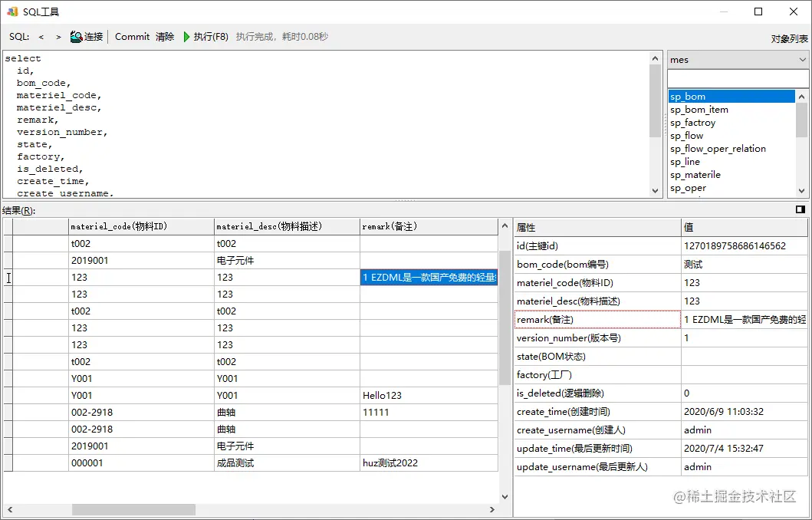Viewport: 812px width, 520px height.
Task: Click the 属性 column header
Action: point(597,227)
